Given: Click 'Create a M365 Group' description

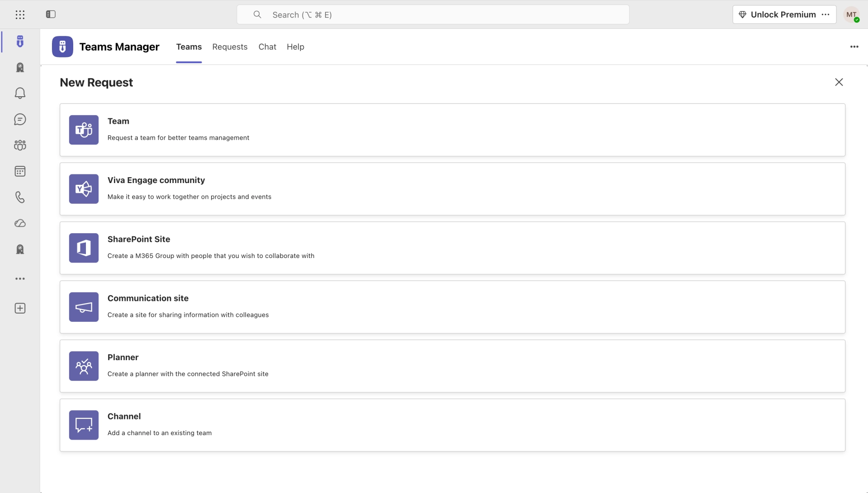Looking at the screenshot, I should tap(211, 256).
